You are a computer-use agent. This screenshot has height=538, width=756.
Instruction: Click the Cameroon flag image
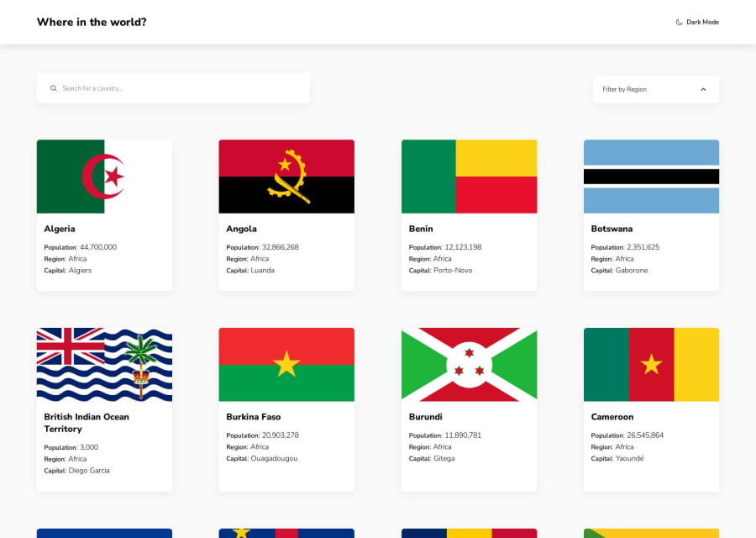point(650,363)
